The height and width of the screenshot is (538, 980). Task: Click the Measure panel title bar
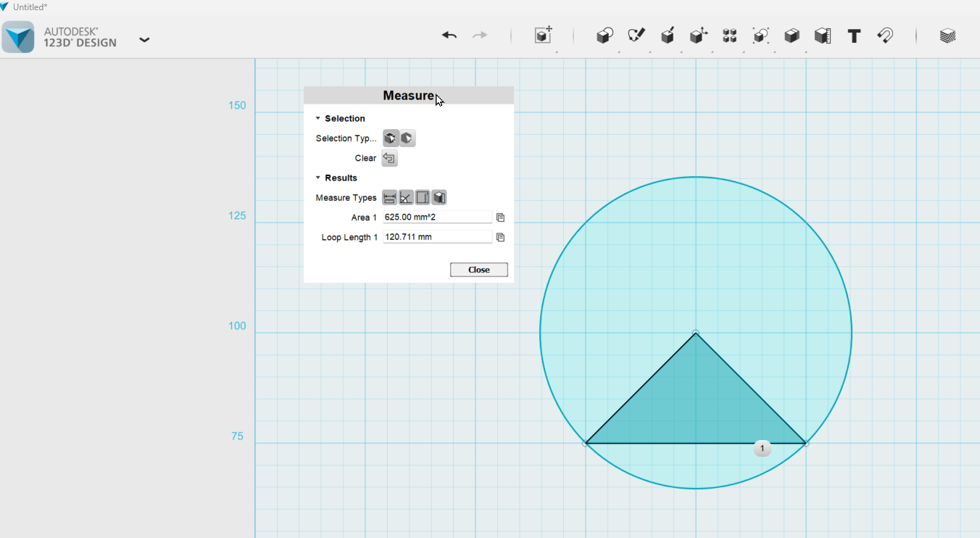409,96
